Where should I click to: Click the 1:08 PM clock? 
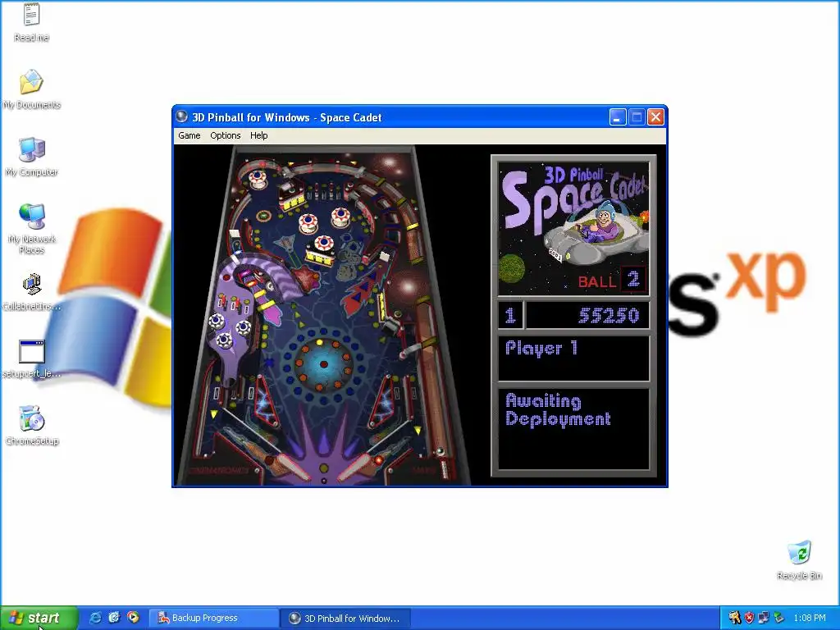(x=810, y=618)
